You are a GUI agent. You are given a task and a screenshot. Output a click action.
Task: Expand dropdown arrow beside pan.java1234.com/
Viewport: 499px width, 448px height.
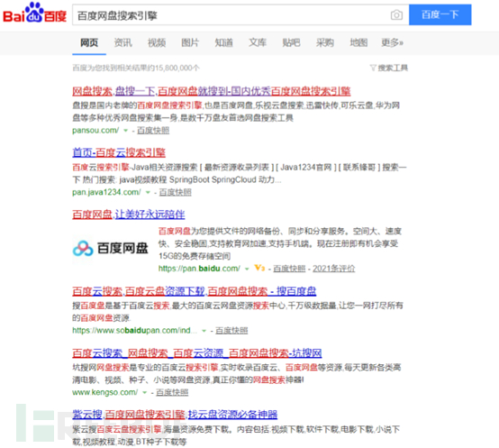(x=148, y=192)
